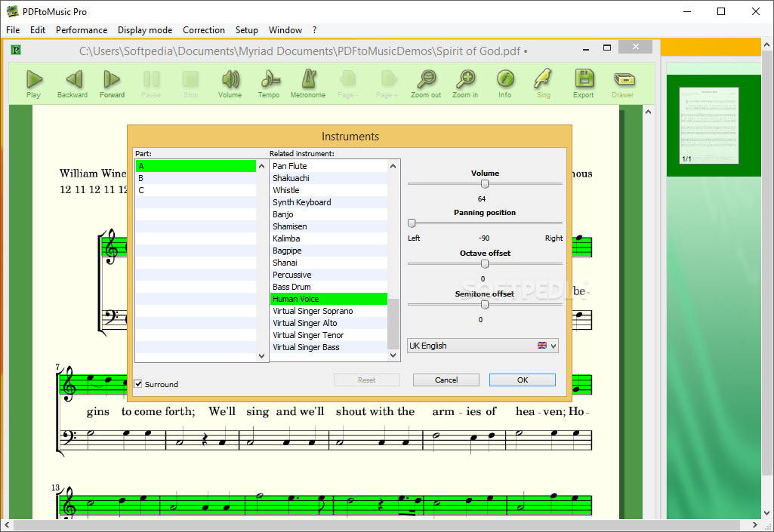Click the Forward toolbar icon
This screenshot has height=532, width=774.
tap(112, 79)
